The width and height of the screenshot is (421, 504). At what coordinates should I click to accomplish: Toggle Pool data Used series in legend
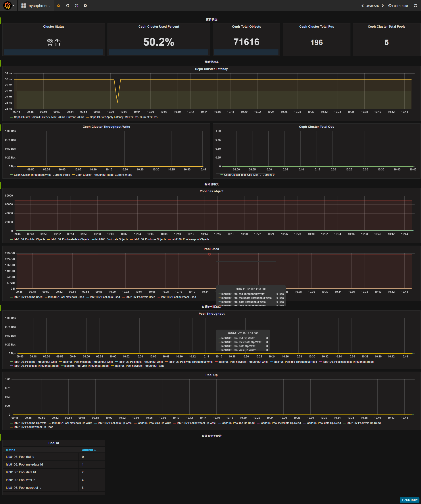click(x=105, y=297)
